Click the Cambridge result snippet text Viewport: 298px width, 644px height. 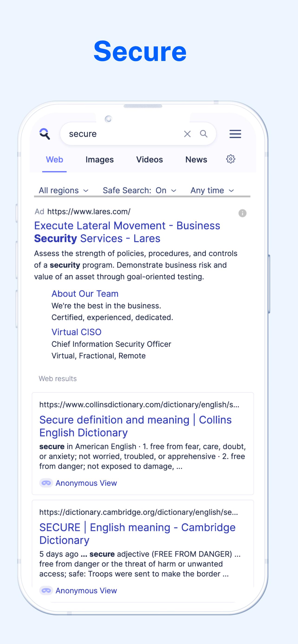pyautogui.click(x=140, y=564)
